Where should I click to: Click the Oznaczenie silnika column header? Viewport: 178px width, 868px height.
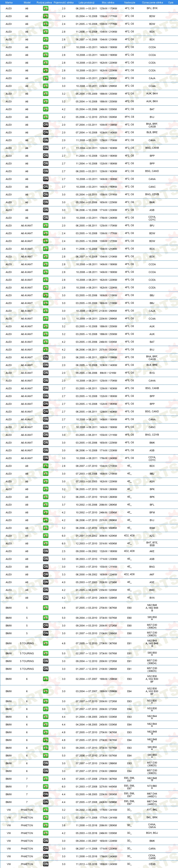click(x=152, y=2)
